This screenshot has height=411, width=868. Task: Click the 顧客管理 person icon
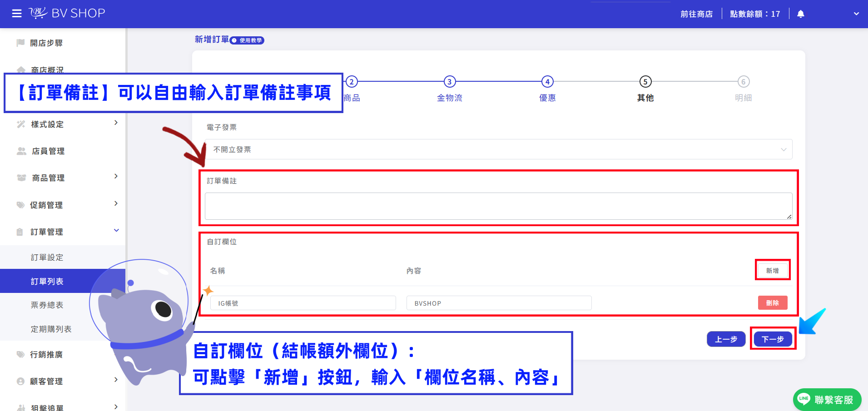20,381
